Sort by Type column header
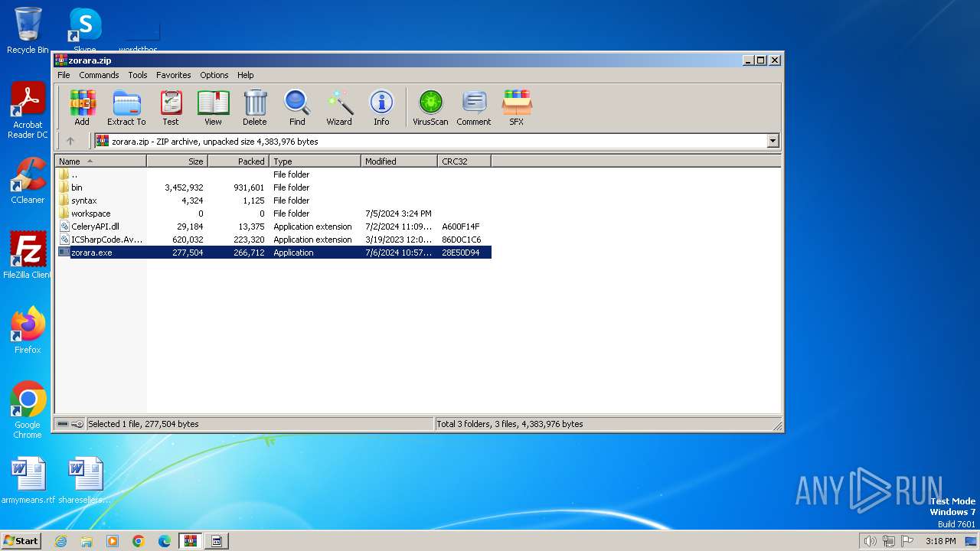Screen dimensions: 980x551 click(x=315, y=161)
